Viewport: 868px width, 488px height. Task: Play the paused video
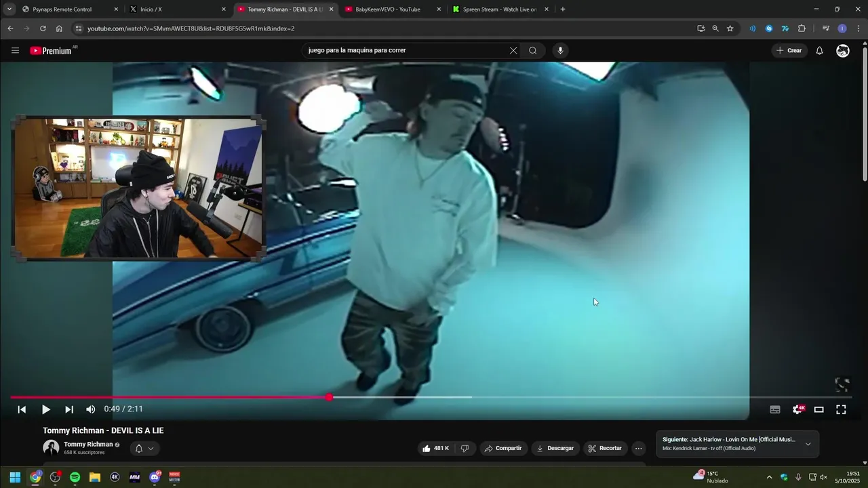46,409
